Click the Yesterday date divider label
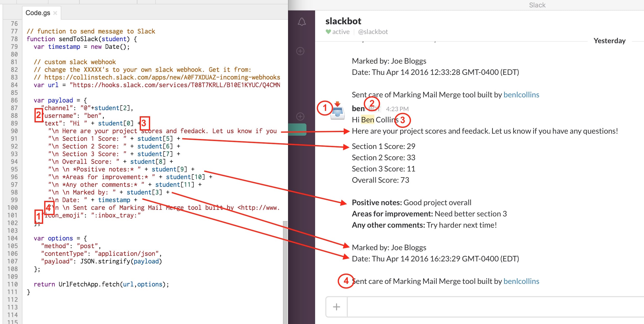The height and width of the screenshot is (324, 644). (x=609, y=41)
